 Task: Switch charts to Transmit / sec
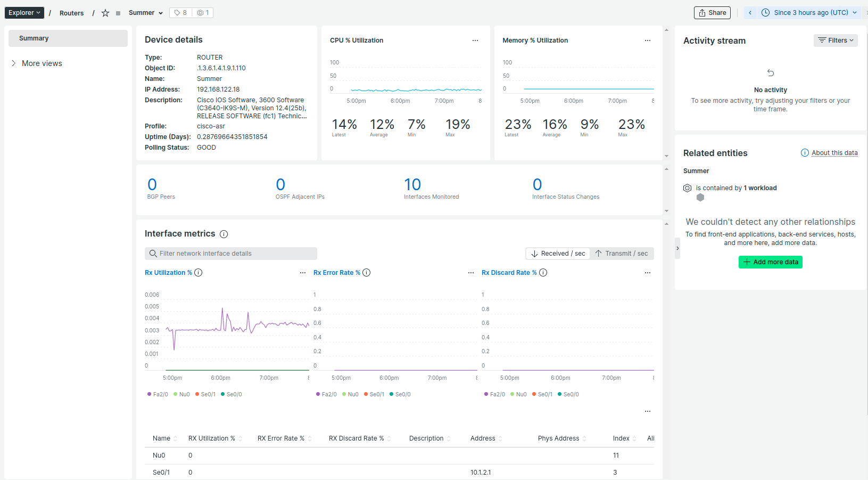click(622, 253)
